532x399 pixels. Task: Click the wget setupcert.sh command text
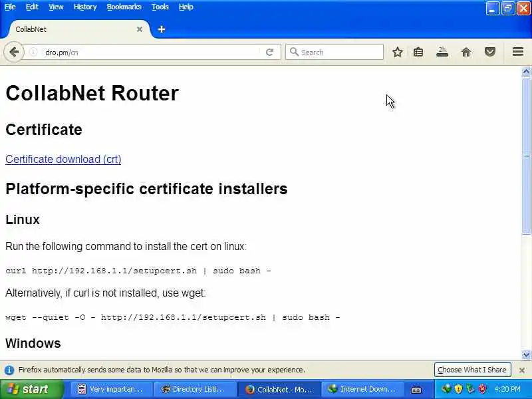(x=173, y=317)
